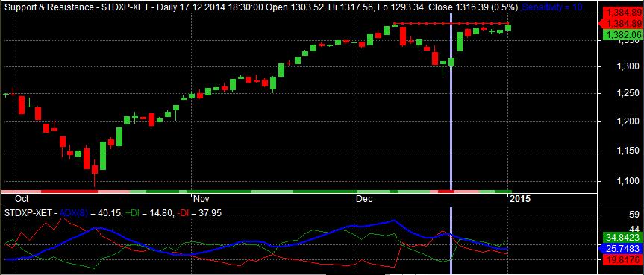Click the red 19.8176 -DI value tag
644x275 pixels.
coord(622,259)
